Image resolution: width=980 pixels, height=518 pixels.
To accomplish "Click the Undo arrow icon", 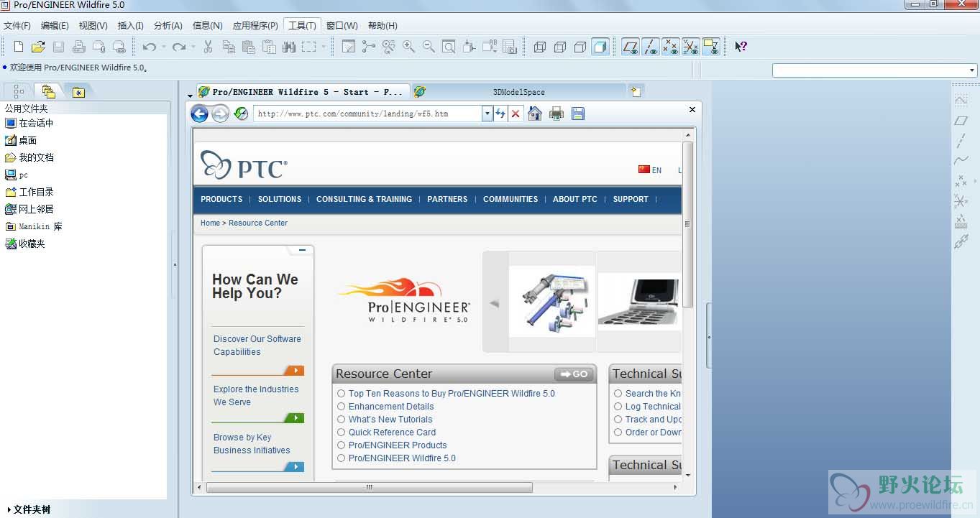I will pyautogui.click(x=149, y=47).
